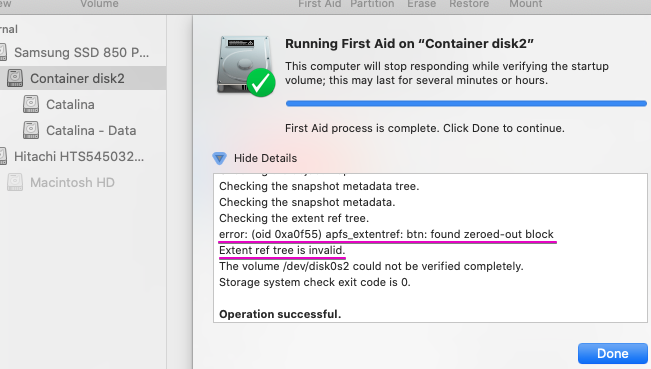Click the Samsung SSD 850 drive icon

(3, 52)
